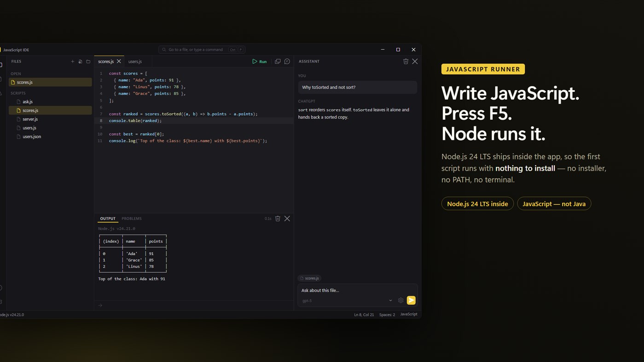Image resolution: width=644 pixels, height=362 pixels.
Task: Click the Ask about this file input
Action: click(357, 290)
